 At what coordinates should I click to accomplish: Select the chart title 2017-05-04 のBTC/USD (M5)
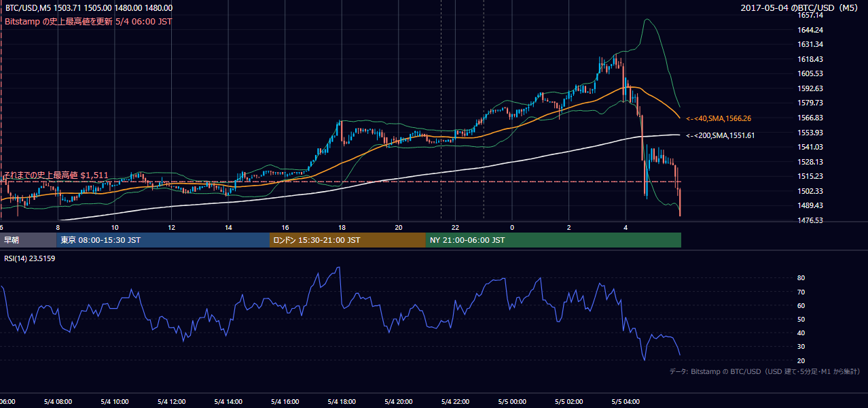click(x=801, y=8)
